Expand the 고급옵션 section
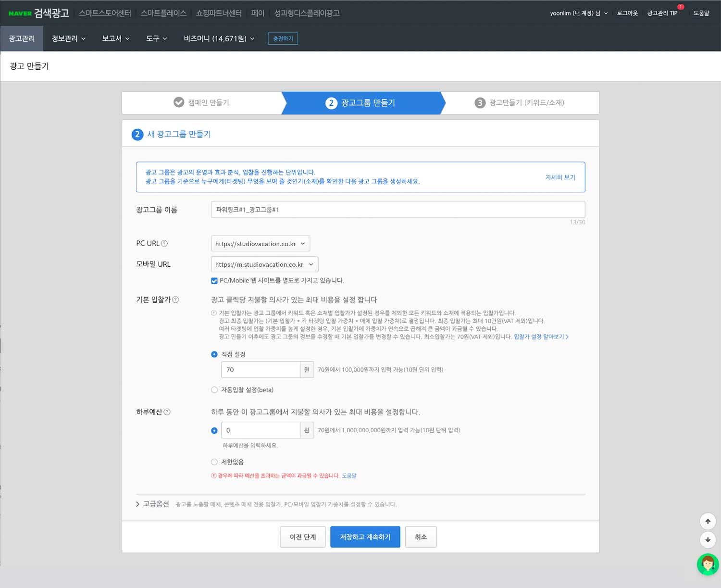721x588 pixels. pyautogui.click(x=153, y=504)
